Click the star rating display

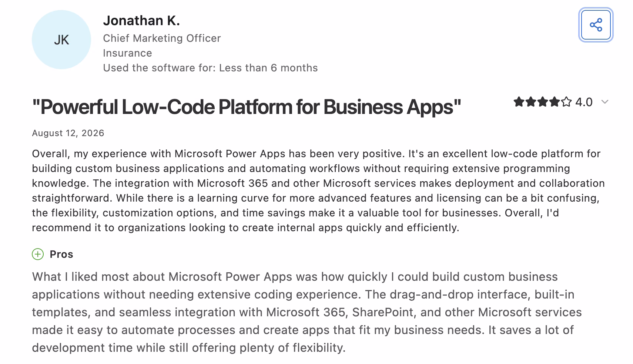(543, 102)
